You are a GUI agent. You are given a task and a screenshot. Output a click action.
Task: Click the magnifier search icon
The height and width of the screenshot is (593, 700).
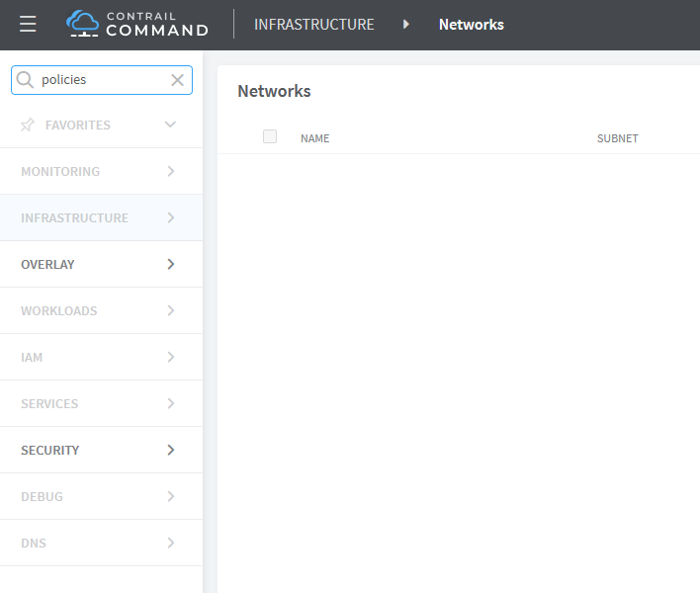(x=26, y=80)
